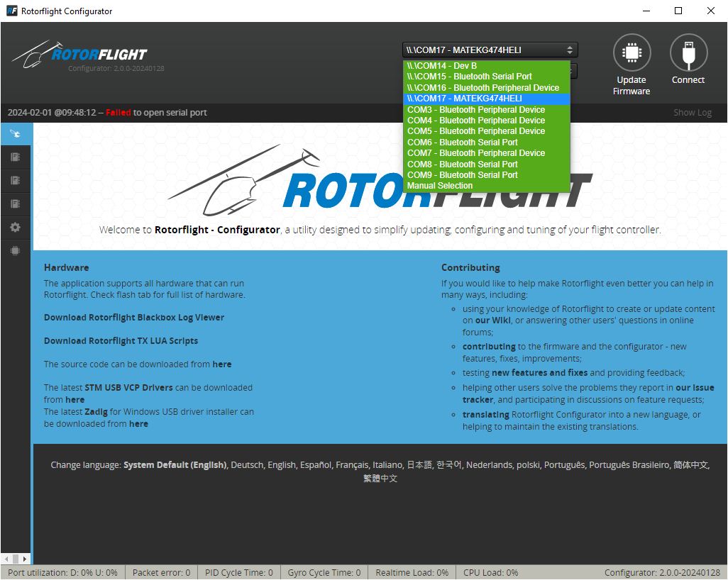Switch language to Deutsch
This screenshot has height=580, width=728.
(x=247, y=465)
